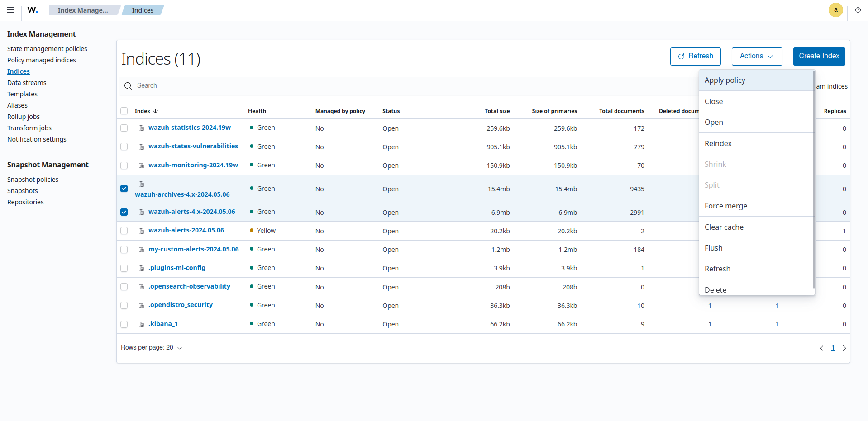Select Apply policy in Actions menu
Screen dimensions: 868x421
pyautogui.click(x=725, y=80)
